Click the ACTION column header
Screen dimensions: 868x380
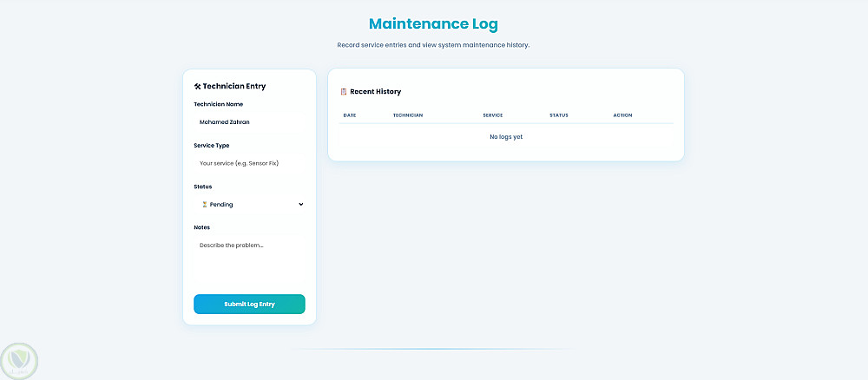[622, 115]
